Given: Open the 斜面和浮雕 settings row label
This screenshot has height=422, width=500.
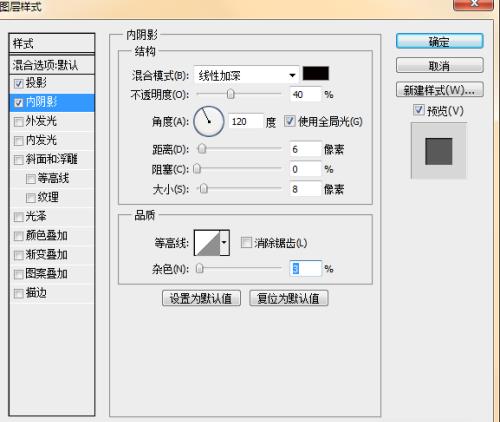Looking at the screenshot, I should click(x=52, y=159).
